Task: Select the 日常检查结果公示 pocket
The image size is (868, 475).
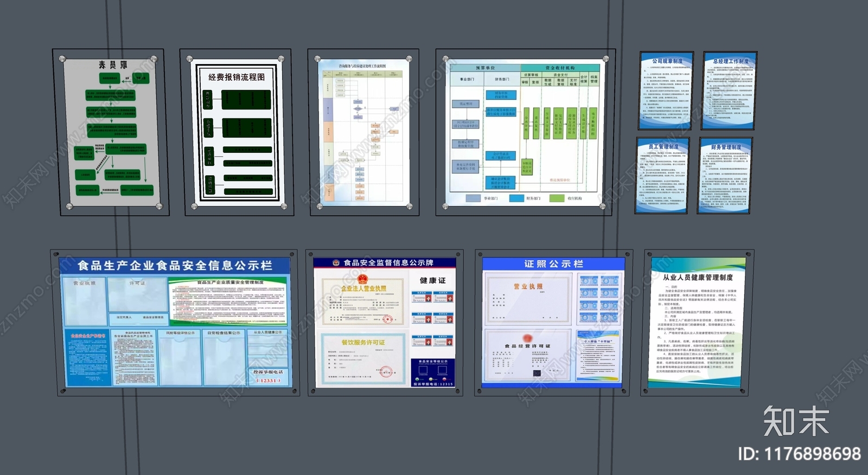Action: [224, 357]
